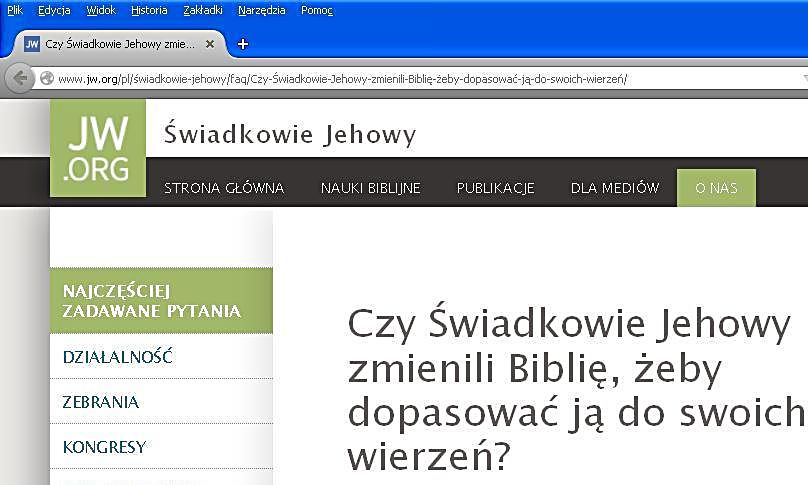
Task: Click the JW favicon in tab
Action: [x=32, y=44]
